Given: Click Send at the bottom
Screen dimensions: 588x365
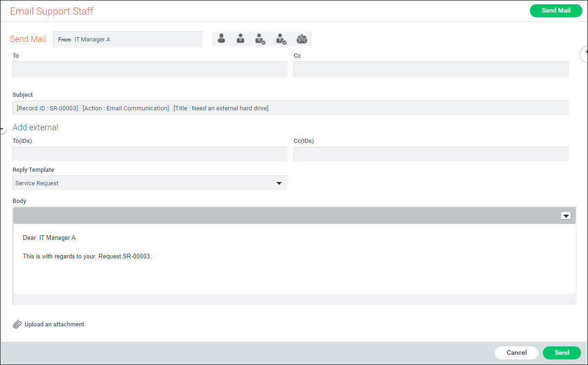Looking at the screenshot, I should pyautogui.click(x=562, y=353).
